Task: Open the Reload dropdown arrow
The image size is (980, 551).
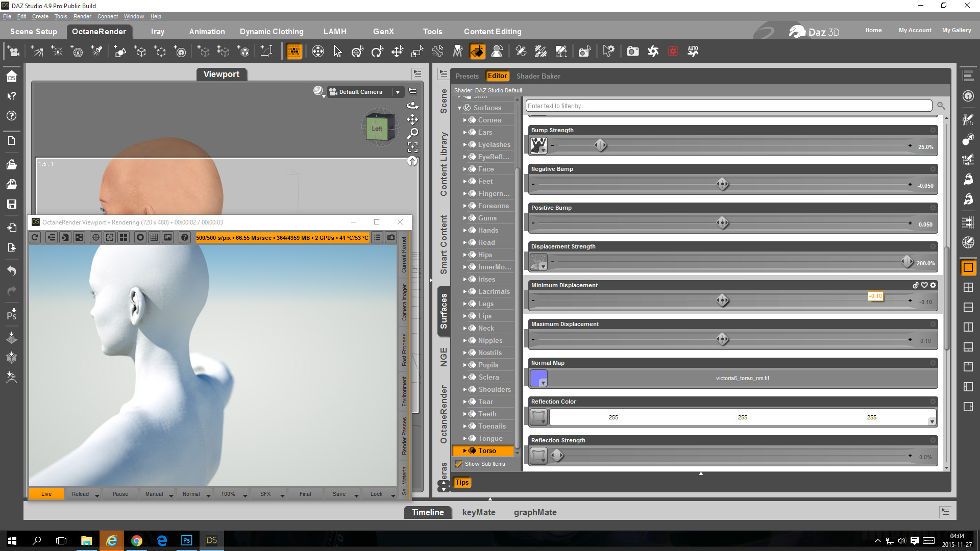Action: click(x=97, y=495)
